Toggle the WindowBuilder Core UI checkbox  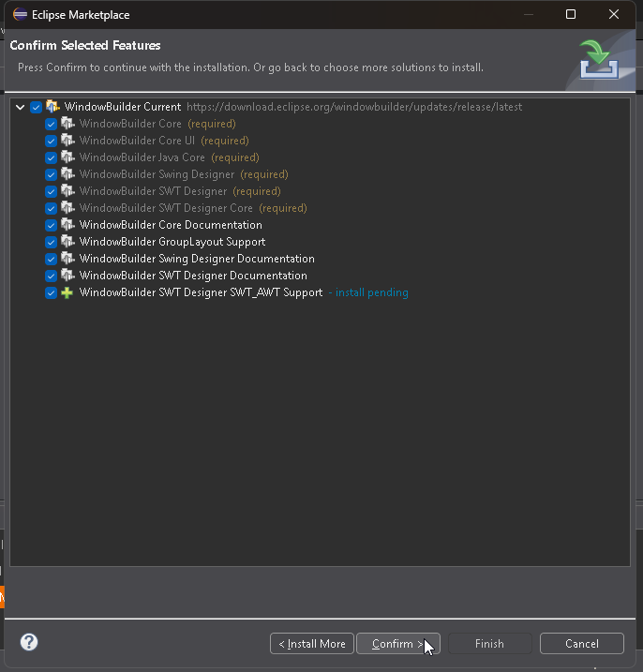[x=51, y=141]
